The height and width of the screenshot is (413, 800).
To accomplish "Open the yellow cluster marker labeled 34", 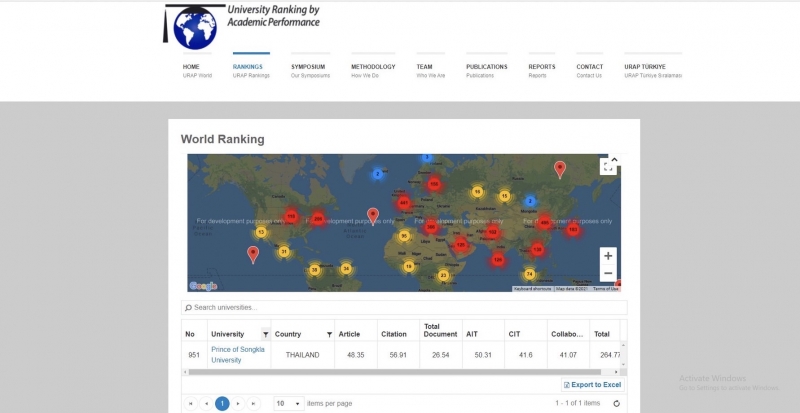I will (346, 268).
